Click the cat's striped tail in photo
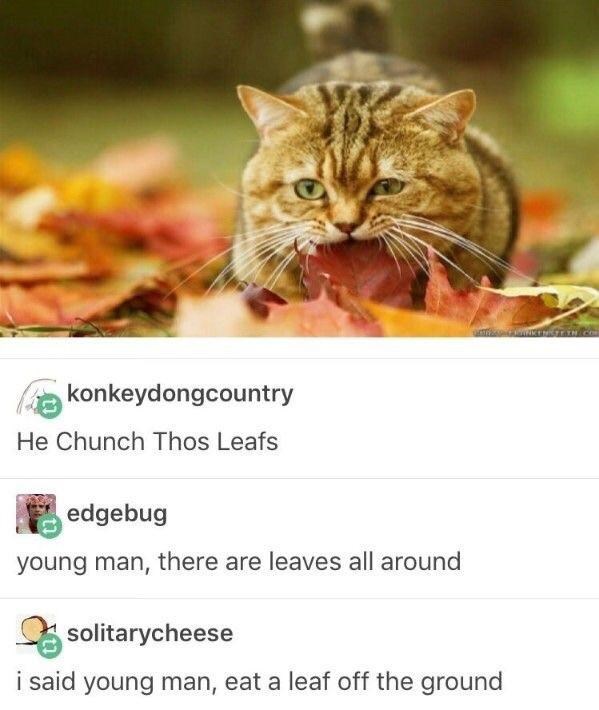This screenshot has height=710, width=599. 346,27
